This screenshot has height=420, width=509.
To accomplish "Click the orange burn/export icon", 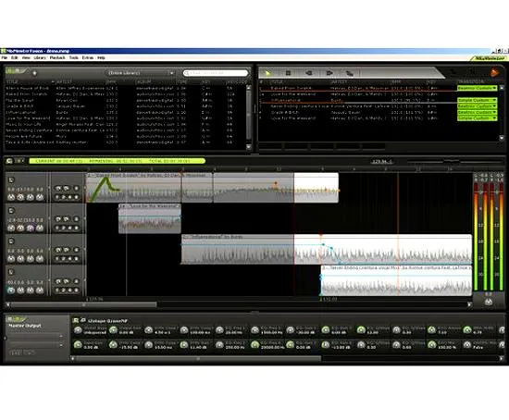I will 495,72.
